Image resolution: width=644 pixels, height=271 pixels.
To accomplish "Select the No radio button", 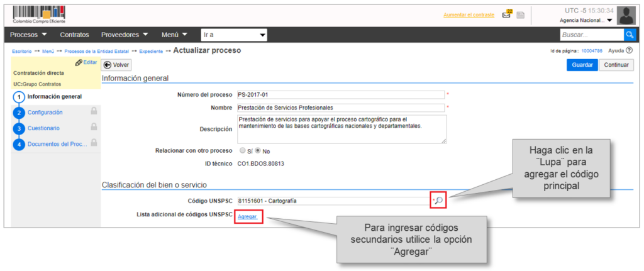I will [258, 151].
